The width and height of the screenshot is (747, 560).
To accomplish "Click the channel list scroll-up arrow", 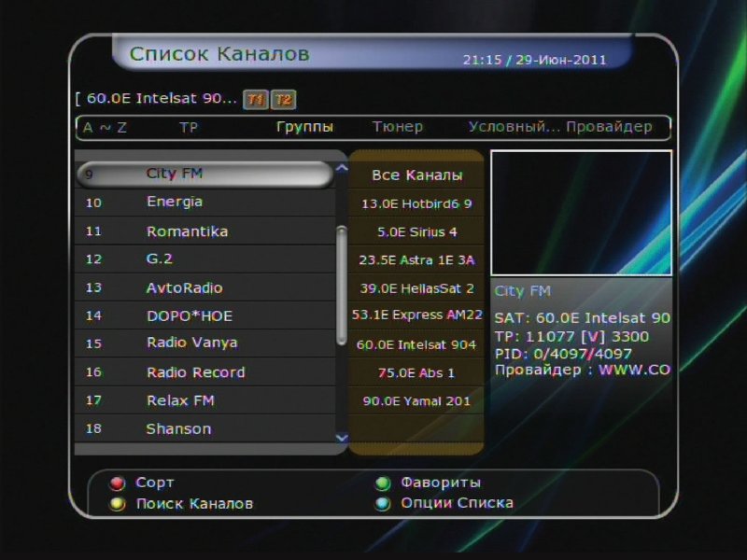I will click(342, 168).
